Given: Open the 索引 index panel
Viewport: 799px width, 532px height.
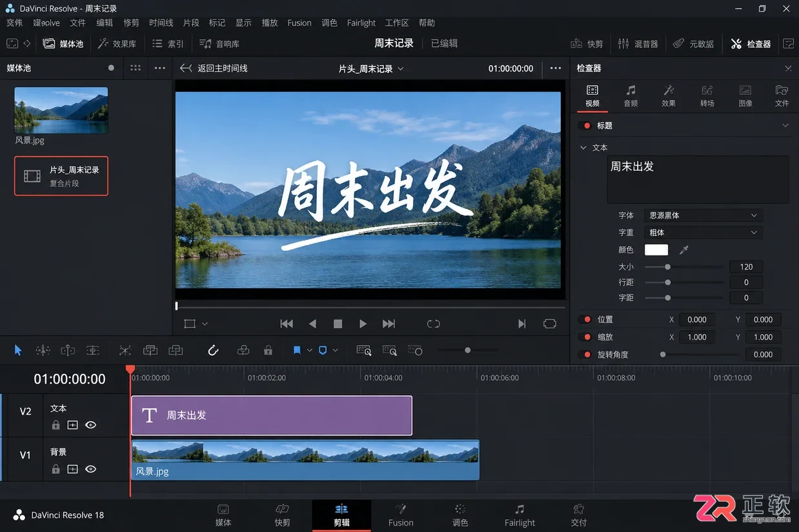Looking at the screenshot, I should pyautogui.click(x=168, y=44).
